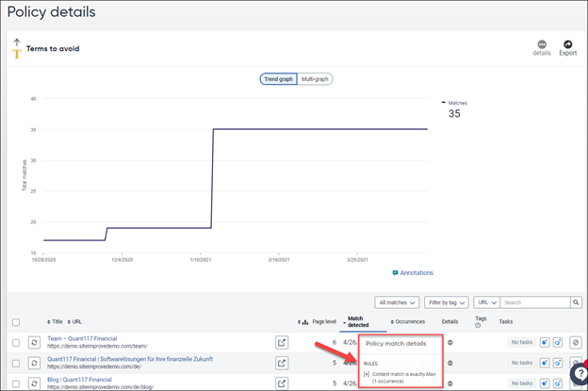The image size is (588, 391).
Task: Sort table by Occurrences column
Action: pyautogui.click(x=408, y=321)
